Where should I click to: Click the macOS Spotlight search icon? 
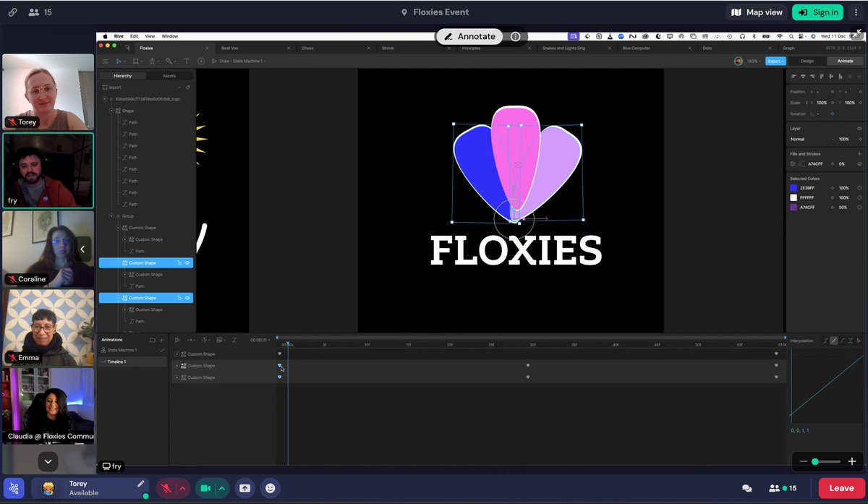[x=793, y=36]
